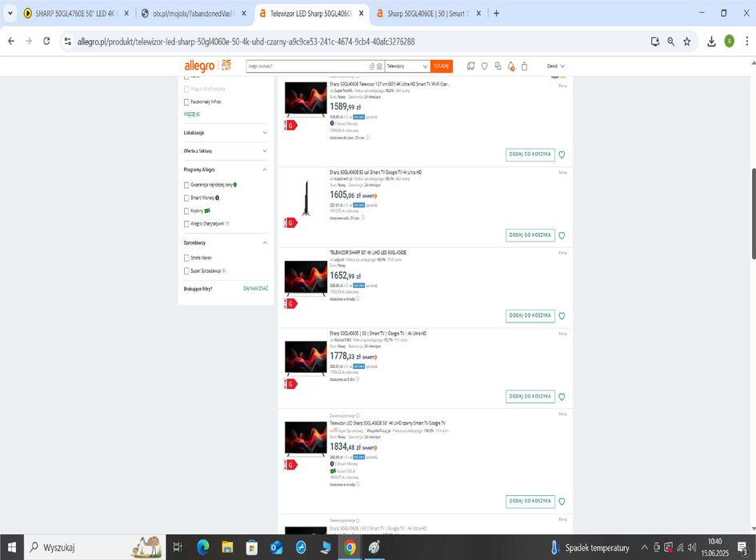Click energy label G of 1589,99 zł offer

pos(290,126)
